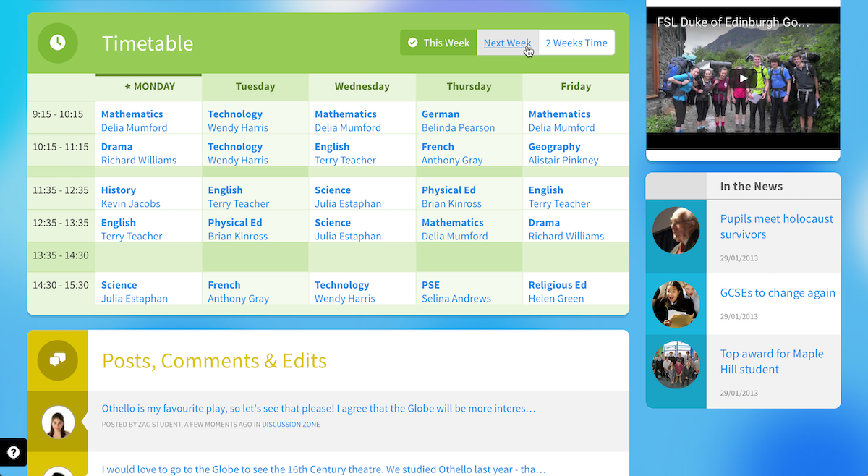Click Zac Student's profile avatar
868x476 pixels.
tap(57, 422)
